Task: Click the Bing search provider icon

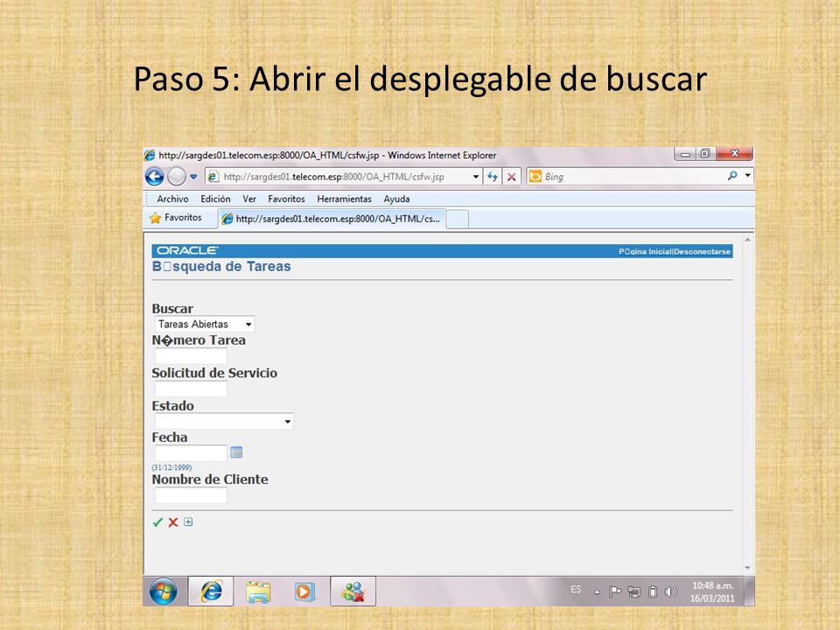Action: (535, 176)
